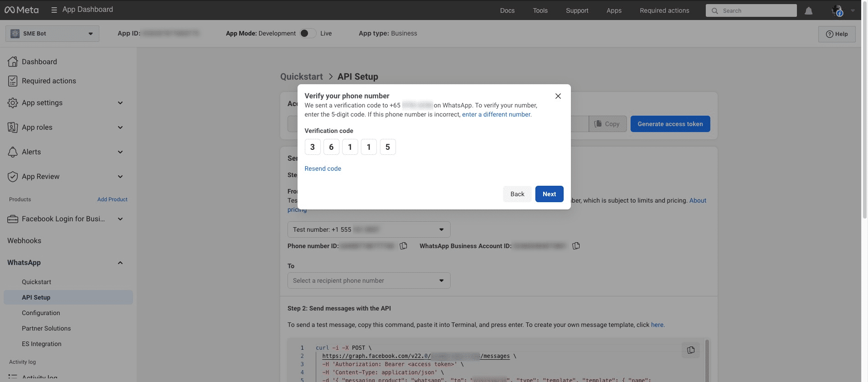Copy the curl command code block
The height and width of the screenshot is (382, 868).
click(691, 350)
